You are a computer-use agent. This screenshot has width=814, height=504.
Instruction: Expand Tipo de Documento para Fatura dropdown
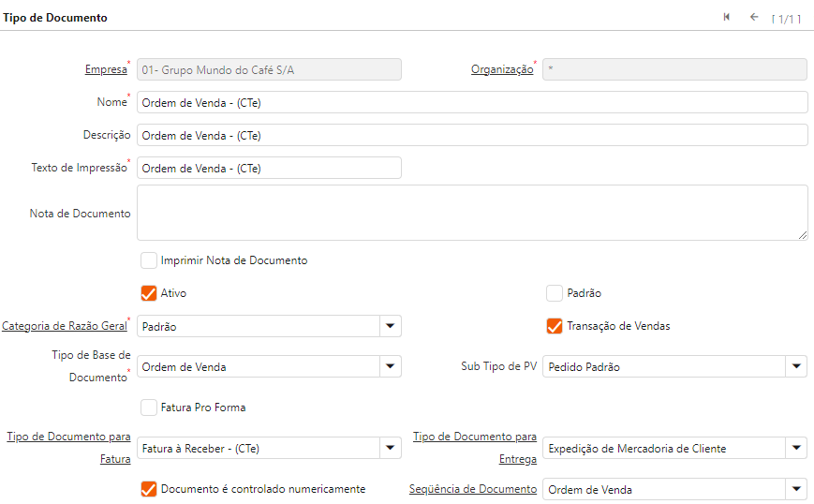point(390,449)
